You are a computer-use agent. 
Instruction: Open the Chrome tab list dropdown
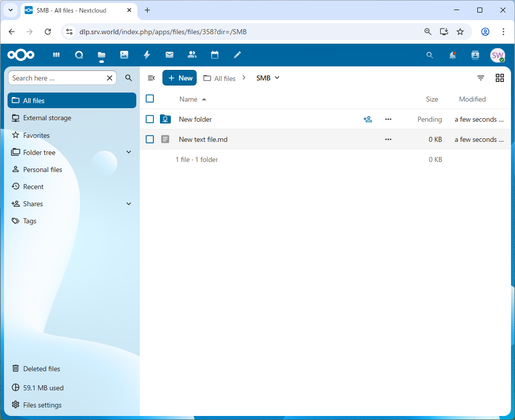tap(11, 10)
